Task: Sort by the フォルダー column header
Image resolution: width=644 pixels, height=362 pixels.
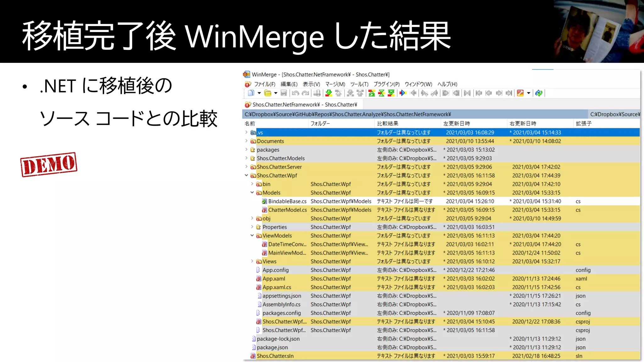Action: click(341, 123)
